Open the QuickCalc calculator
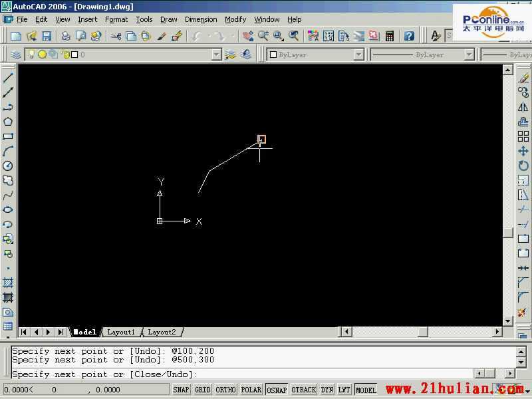 click(390, 36)
